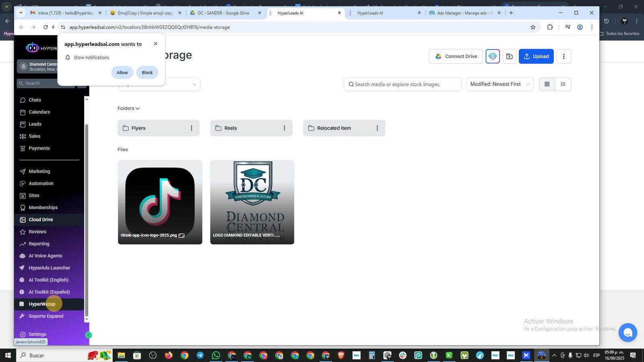Create a new folder with folder-plus icon
Screen dimensions: 644x362
(509, 56)
